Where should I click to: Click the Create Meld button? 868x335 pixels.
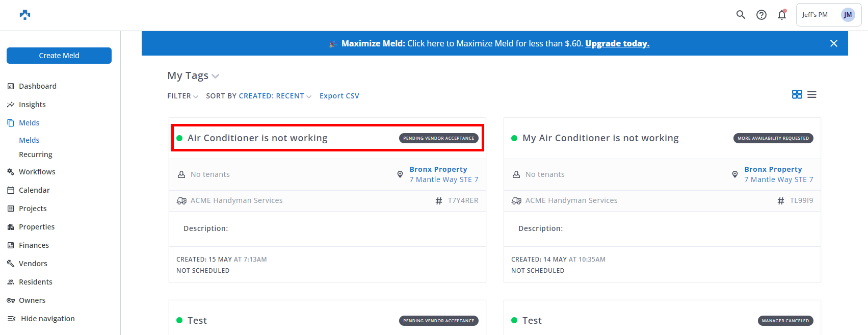[59, 56]
